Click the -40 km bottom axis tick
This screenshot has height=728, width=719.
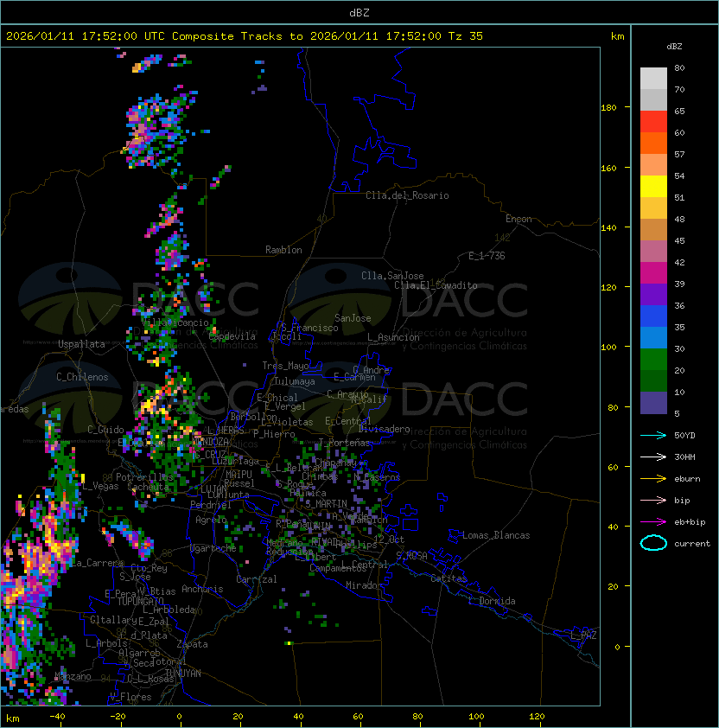point(57,717)
